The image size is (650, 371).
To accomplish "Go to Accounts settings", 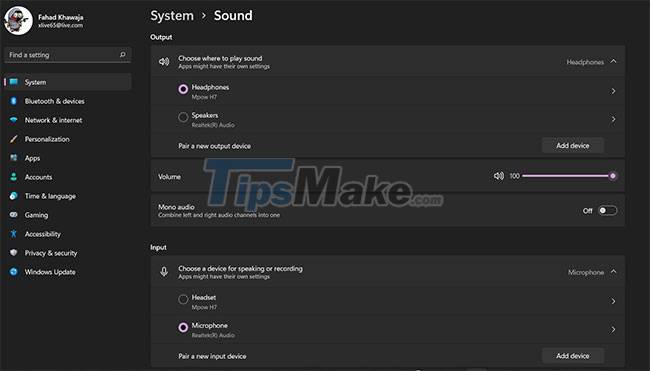I will coord(68,177).
